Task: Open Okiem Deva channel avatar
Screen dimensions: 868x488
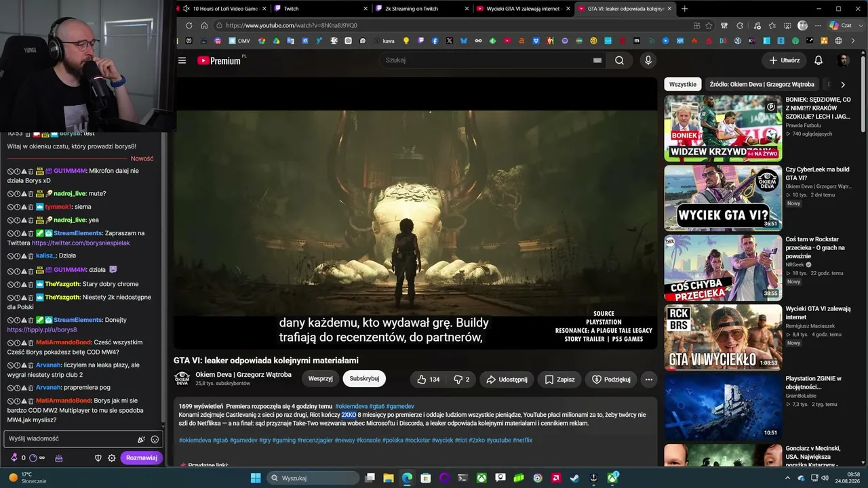Action: [182, 378]
